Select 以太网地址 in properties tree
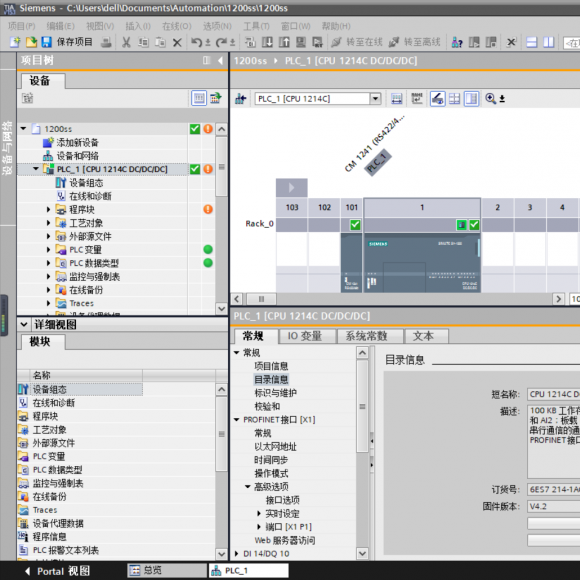Viewport: 580px width, 580px height. pyautogui.click(x=276, y=447)
